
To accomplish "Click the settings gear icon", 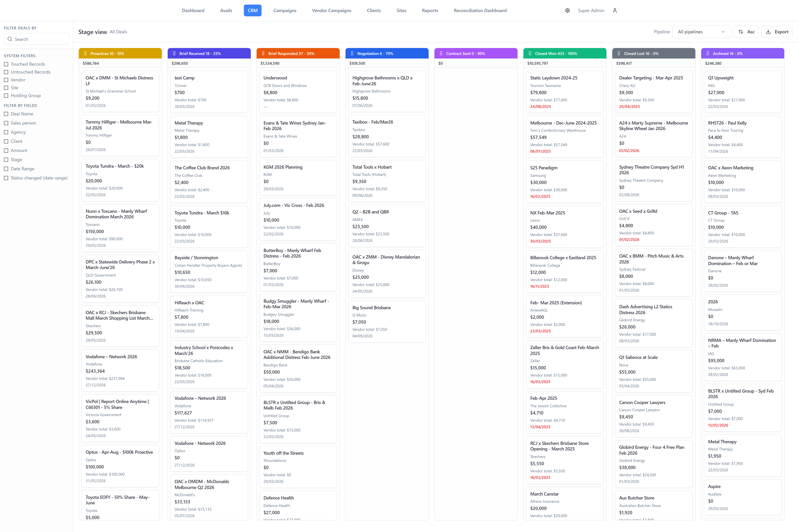I will [x=567, y=10].
